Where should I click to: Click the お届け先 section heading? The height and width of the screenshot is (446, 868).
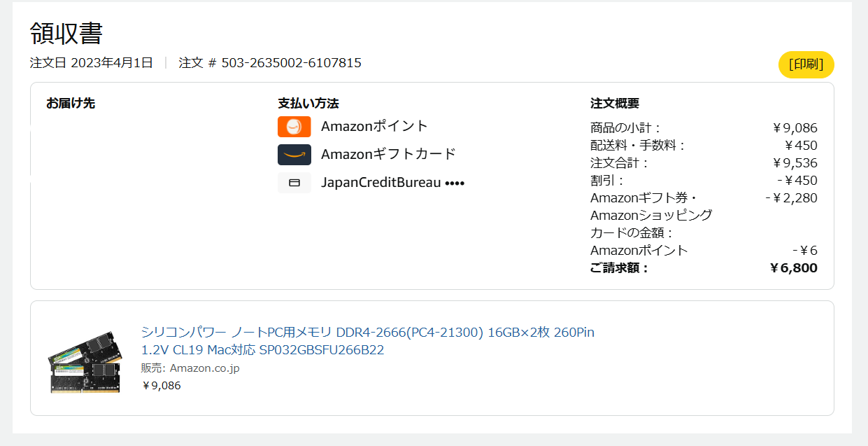[x=71, y=104]
